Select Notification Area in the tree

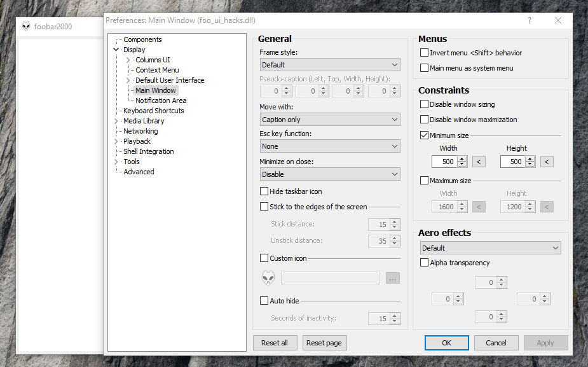[x=161, y=100]
